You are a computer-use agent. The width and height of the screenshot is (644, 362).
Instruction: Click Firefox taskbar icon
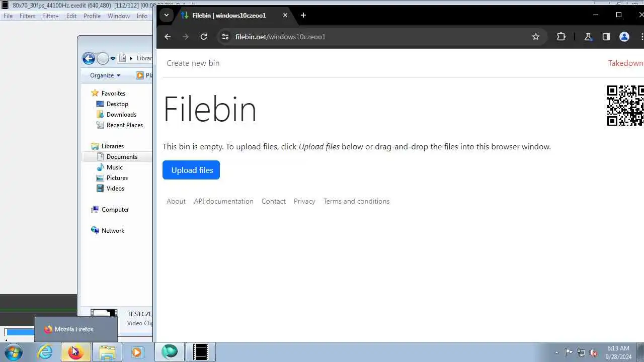75,352
